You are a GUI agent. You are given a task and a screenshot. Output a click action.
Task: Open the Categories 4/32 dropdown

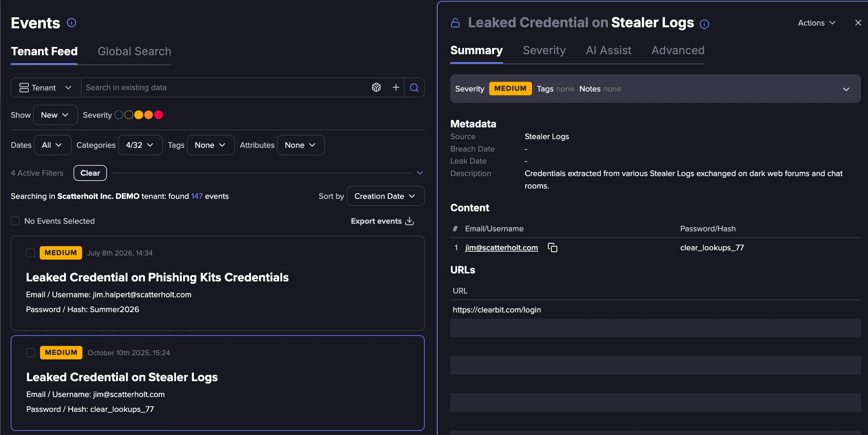pos(140,145)
